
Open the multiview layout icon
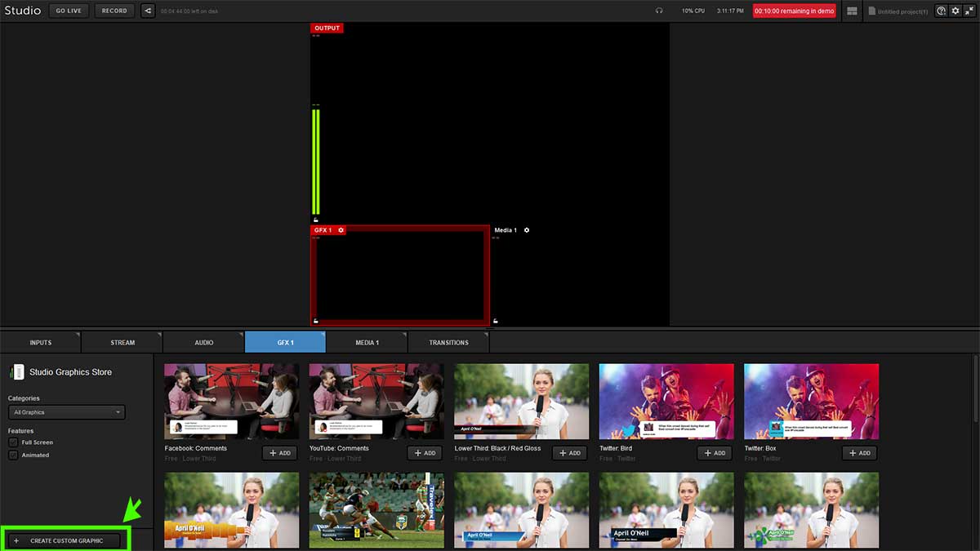click(853, 11)
